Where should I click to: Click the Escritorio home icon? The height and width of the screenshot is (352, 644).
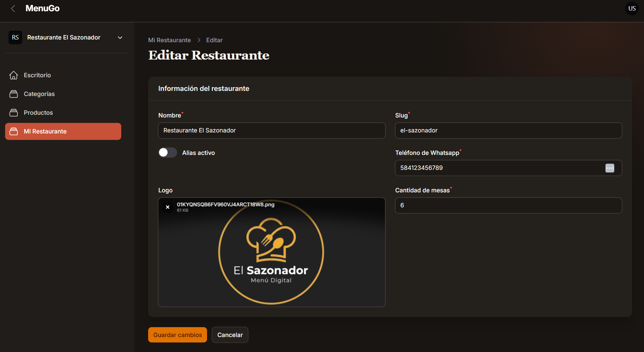click(x=14, y=75)
